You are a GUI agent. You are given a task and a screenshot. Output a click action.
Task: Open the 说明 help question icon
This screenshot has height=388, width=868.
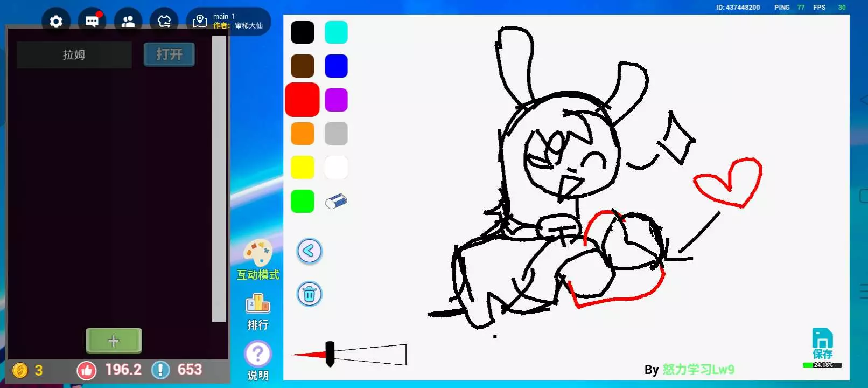pos(258,354)
